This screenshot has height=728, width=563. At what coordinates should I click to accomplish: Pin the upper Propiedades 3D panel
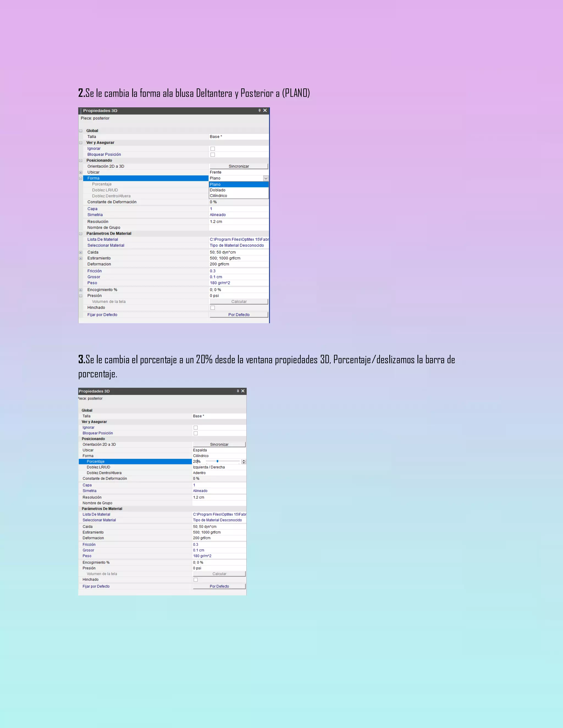pyautogui.click(x=260, y=110)
